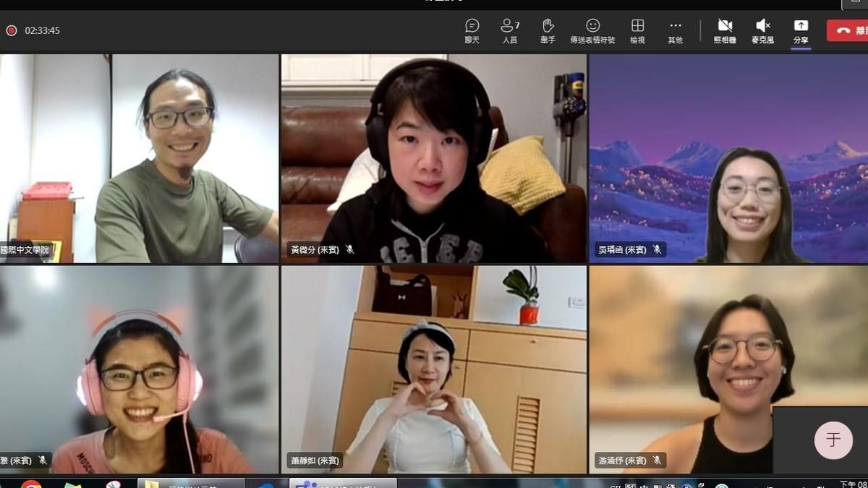The image size is (868, 488).
Task: Click the 黃微分 (來賓) name label
Action: point(315,249)
